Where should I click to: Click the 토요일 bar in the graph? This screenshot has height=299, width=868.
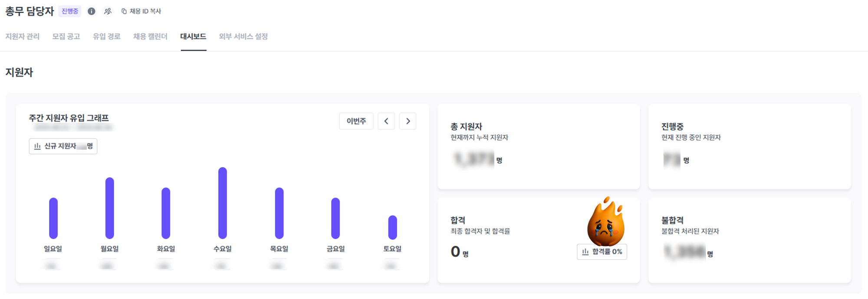click(x=392, y=227)
